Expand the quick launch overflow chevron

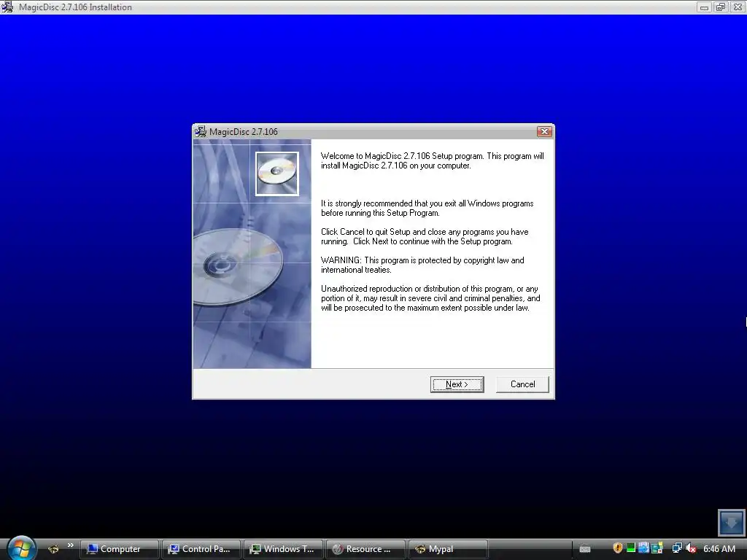[71, 545]
